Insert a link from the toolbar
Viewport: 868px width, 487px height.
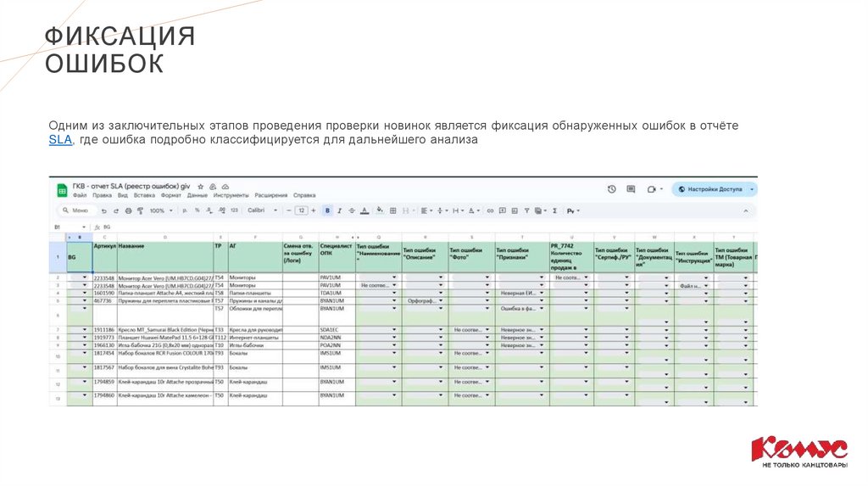point(490,210)
